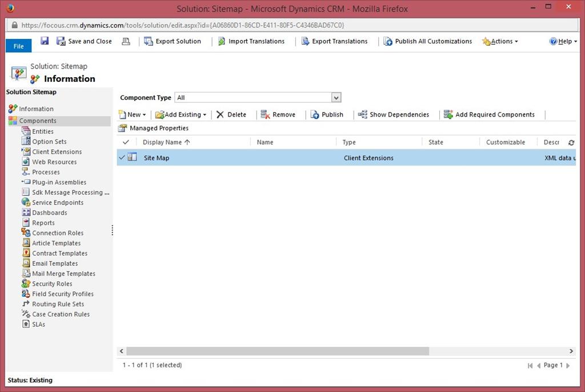Image resolution: width=585 pixels, height=392 pixels.
Task: Click Remove in the grid toolbar
Action: pos(278,115)
